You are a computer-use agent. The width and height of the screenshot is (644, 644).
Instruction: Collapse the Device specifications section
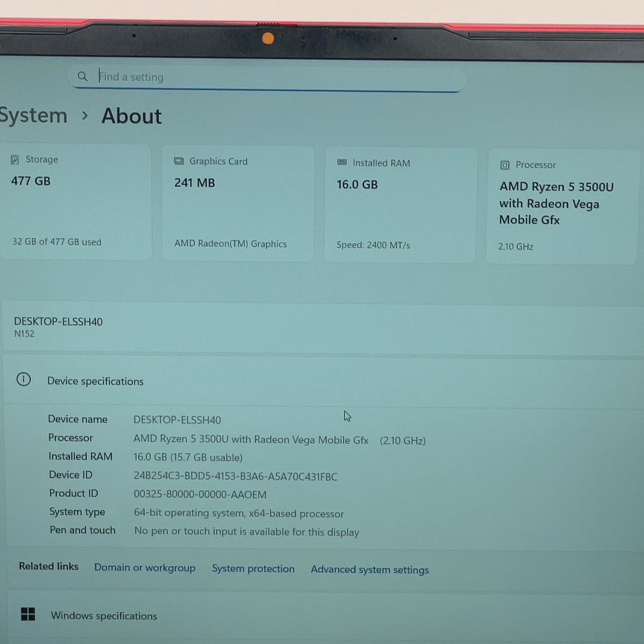coord(323,380)
